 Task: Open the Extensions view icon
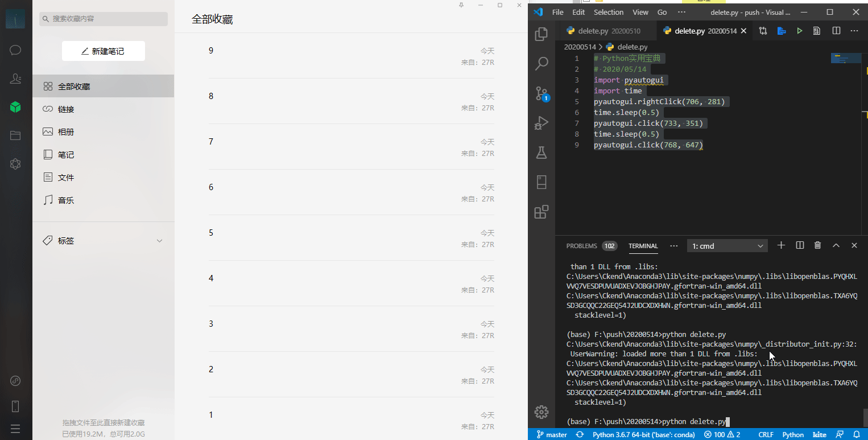pyautogui.click(x=542, y=212)
